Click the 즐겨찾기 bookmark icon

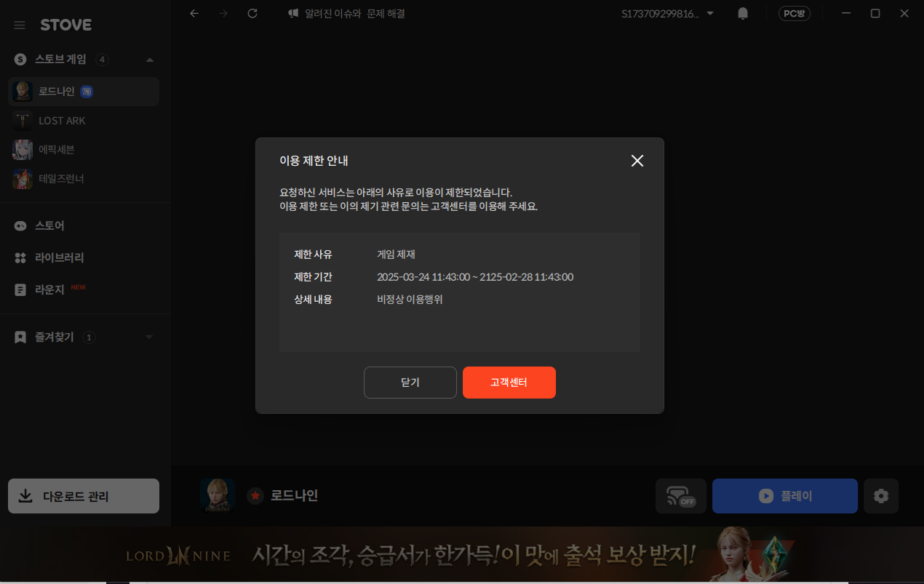(x=20, y=337)
